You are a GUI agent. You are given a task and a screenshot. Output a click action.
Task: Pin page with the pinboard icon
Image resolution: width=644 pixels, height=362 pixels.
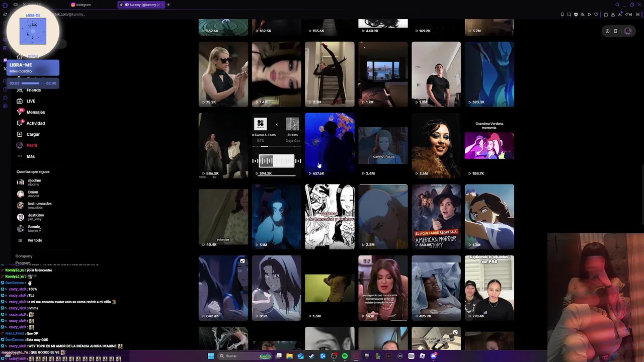pyautogui.click(x=562, y=15)
